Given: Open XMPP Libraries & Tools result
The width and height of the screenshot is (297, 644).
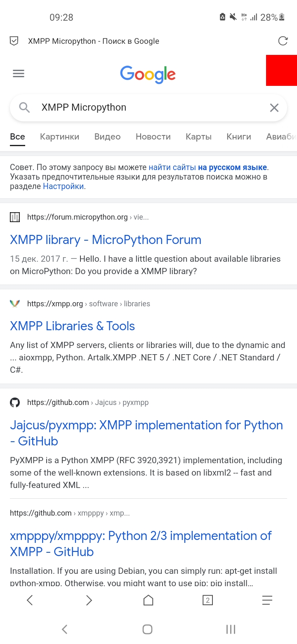Looking at the screenshot, I should [73, 326].
